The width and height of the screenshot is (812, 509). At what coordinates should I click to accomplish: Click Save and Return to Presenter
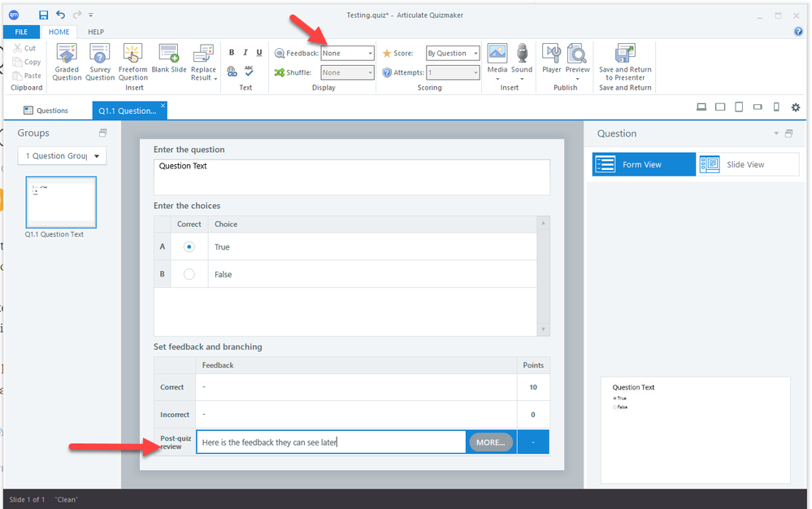625,55
